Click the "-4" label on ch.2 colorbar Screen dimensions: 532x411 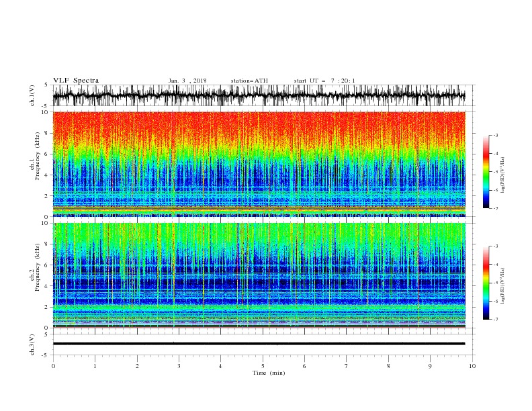[496, 265]
